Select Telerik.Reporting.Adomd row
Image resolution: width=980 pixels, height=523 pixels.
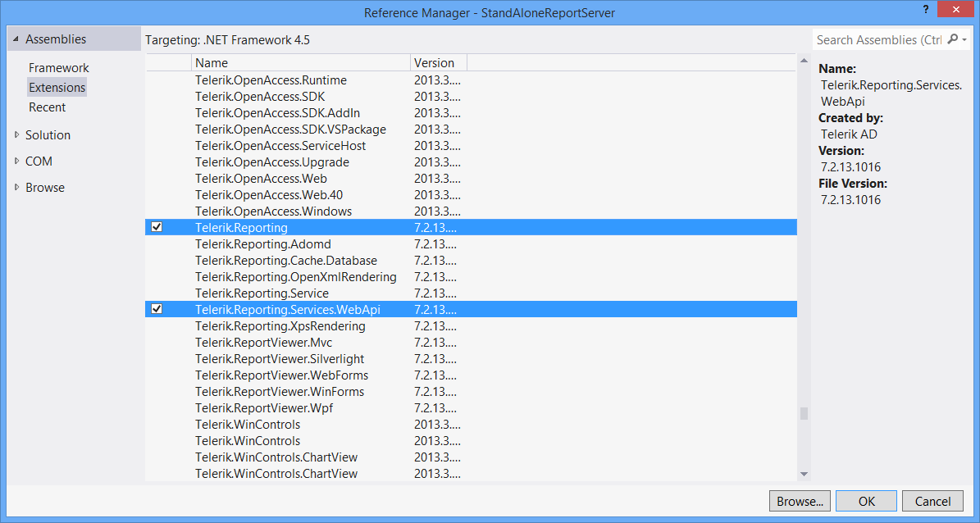[472, 243]
